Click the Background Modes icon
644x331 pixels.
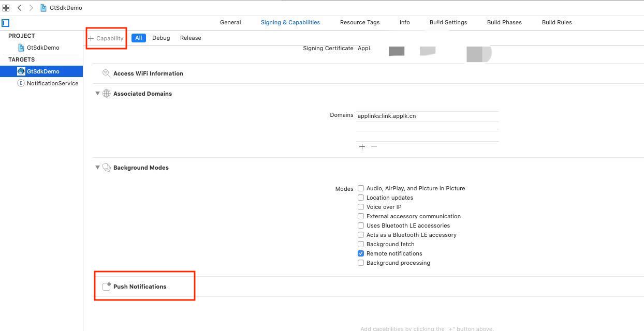click(106, 168)
